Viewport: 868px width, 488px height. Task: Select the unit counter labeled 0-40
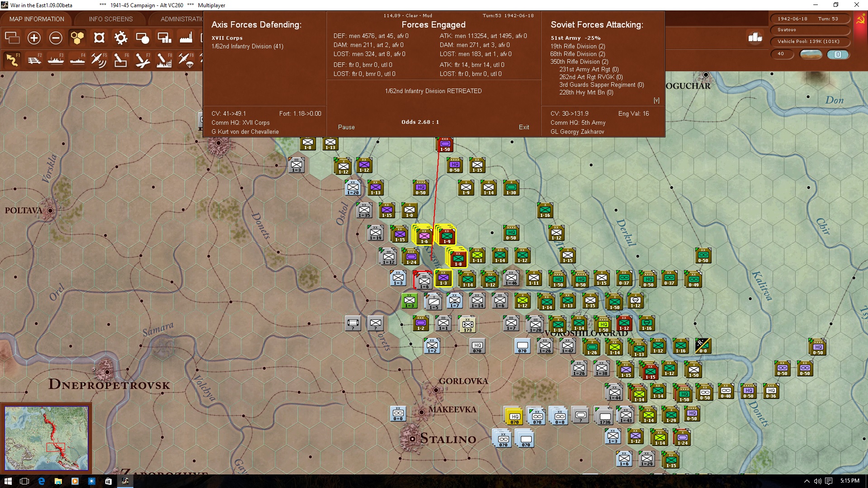pyautogui.click(x=726, y=391)
